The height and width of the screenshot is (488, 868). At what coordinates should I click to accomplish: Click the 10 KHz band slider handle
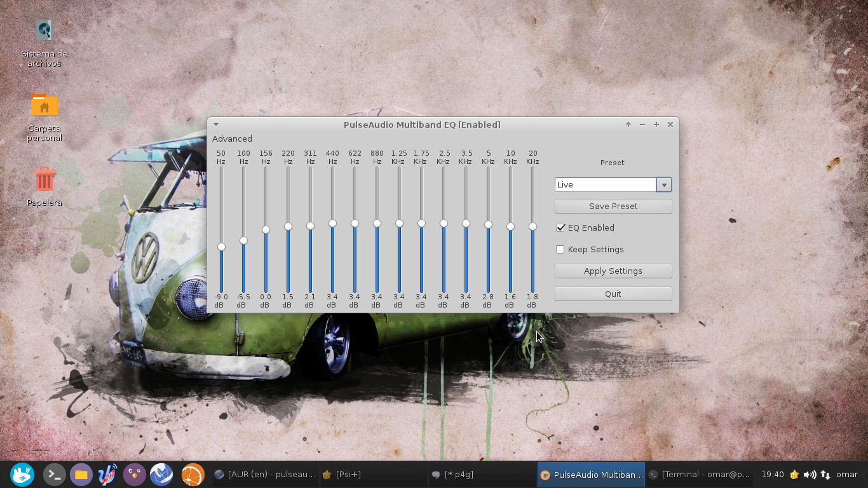click(x=510, y=226)
